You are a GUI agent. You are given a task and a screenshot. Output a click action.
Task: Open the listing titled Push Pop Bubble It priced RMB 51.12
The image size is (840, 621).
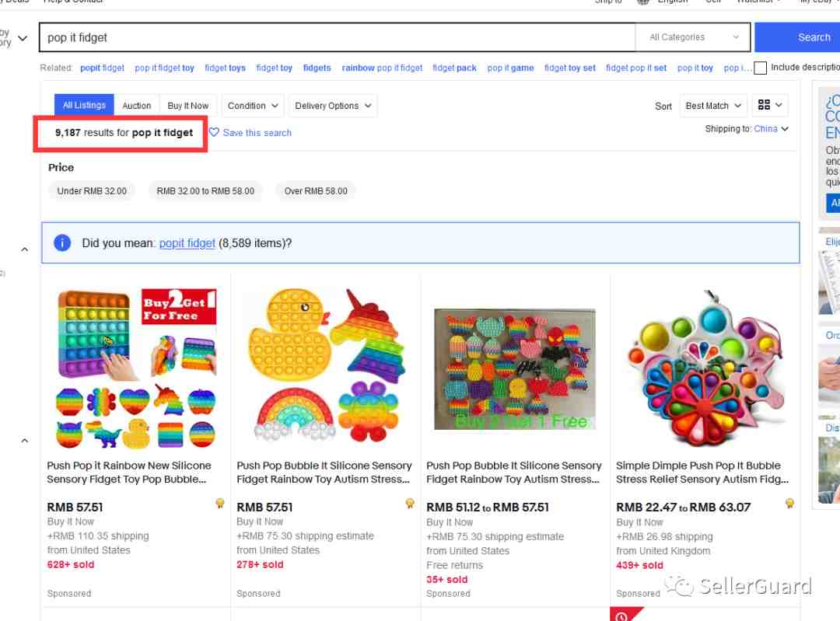coord(514,473)
